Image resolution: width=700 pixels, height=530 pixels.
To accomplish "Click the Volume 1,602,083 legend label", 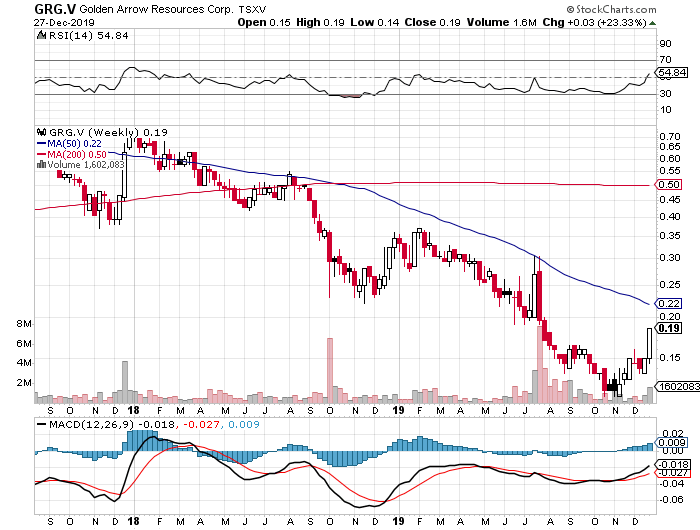I will 86,165.
